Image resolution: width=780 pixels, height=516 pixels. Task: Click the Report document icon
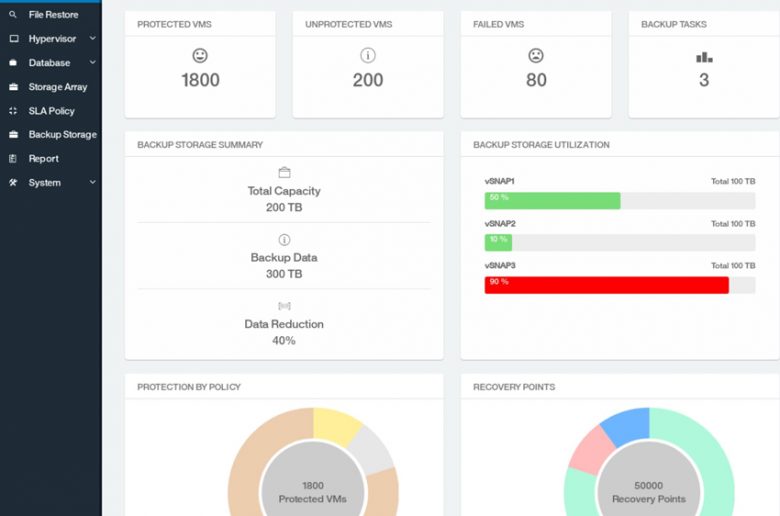(x=13, y=159)
